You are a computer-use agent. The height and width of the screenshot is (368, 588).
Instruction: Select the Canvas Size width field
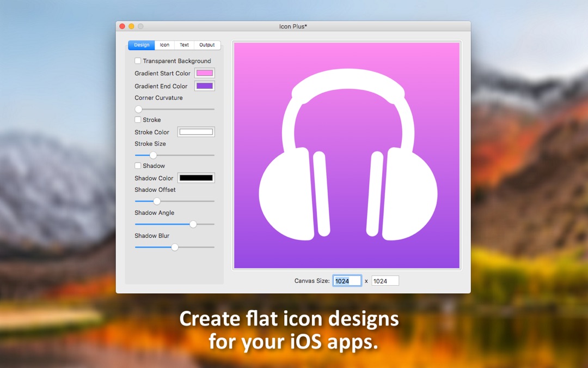coord(347,280)
